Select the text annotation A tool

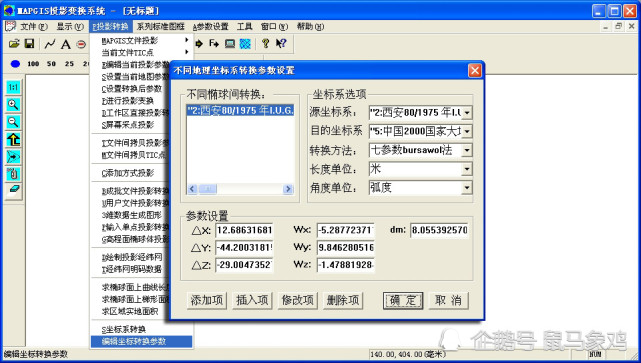65,44
